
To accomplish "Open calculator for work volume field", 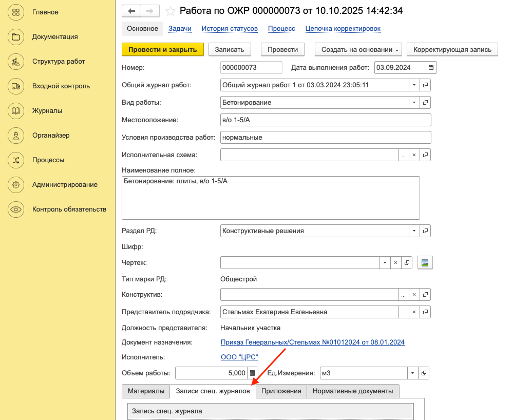I will (252, 373).
